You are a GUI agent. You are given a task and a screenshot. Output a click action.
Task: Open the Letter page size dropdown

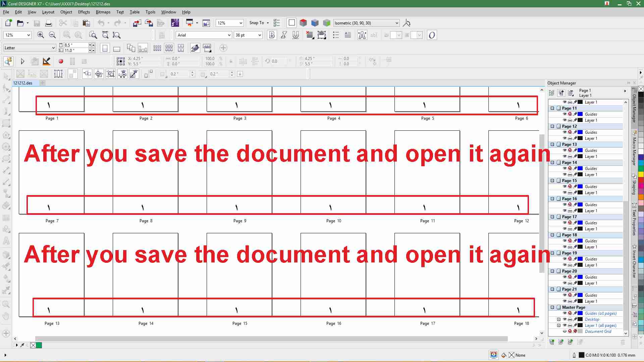pyautogui.click(x=53, y=48)
